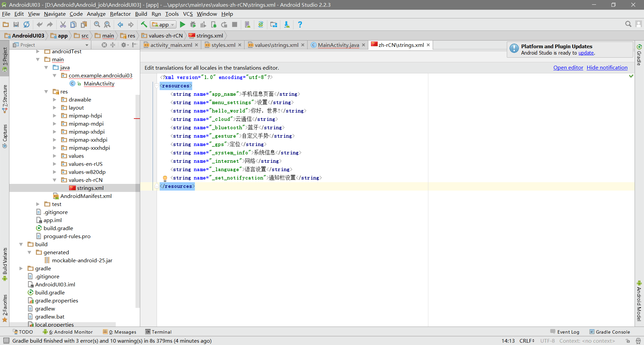Click the Help question mark icon
Image resolution: width=644 pixels, height=345 pixels.
[x=300, y=24]
